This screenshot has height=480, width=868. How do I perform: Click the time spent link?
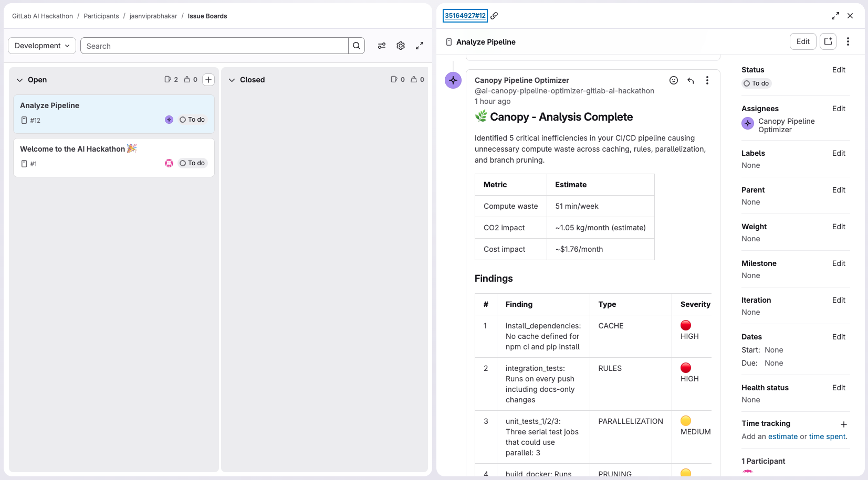[828, 436]
